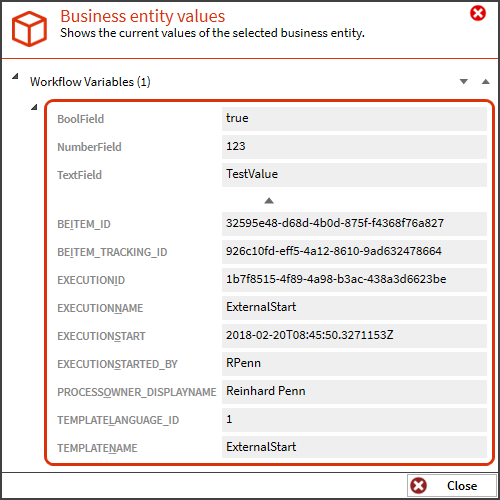Click the Business entity values title

click(143, 16)
